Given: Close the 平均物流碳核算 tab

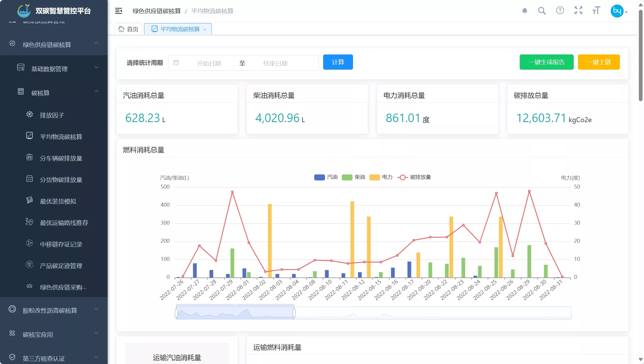Looking at the screenshot, I should [x=205, y=30].
